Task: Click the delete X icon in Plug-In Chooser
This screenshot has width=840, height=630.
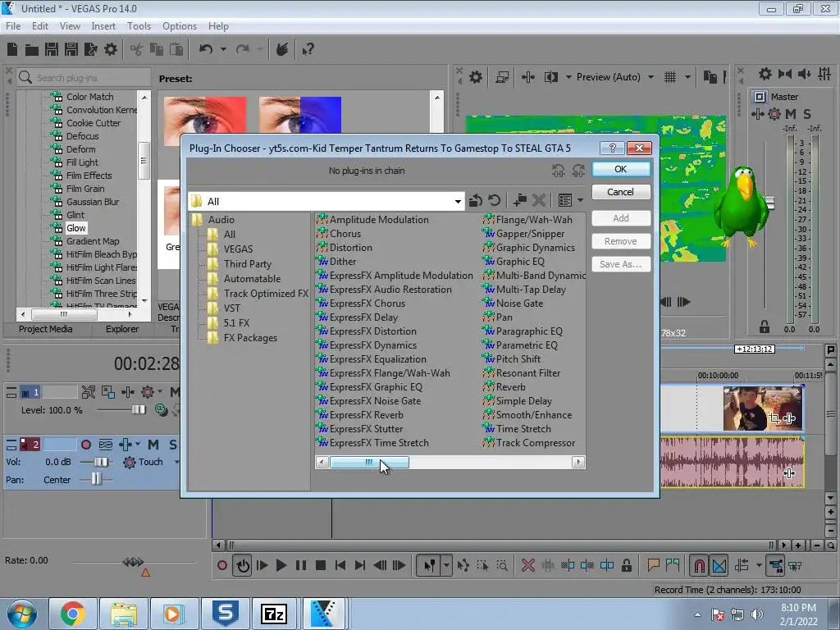Action: pos(539,201)
